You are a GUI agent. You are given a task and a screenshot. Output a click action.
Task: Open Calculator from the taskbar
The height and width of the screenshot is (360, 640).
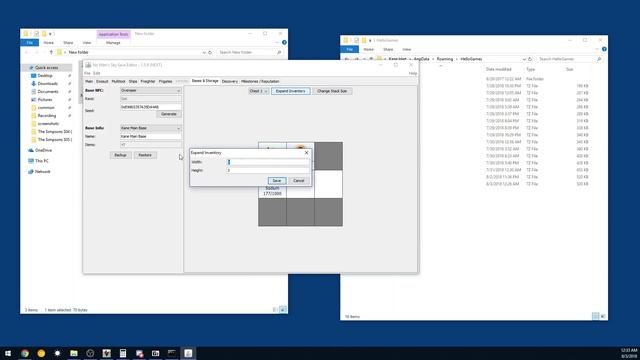[123, 353]
